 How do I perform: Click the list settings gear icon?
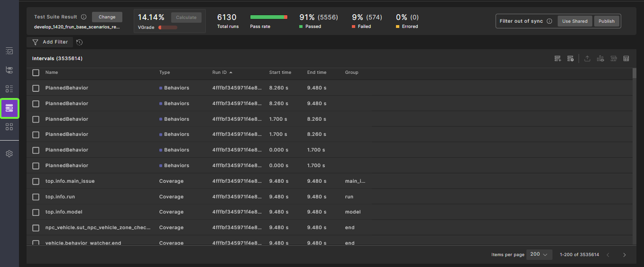coord(570,59)
